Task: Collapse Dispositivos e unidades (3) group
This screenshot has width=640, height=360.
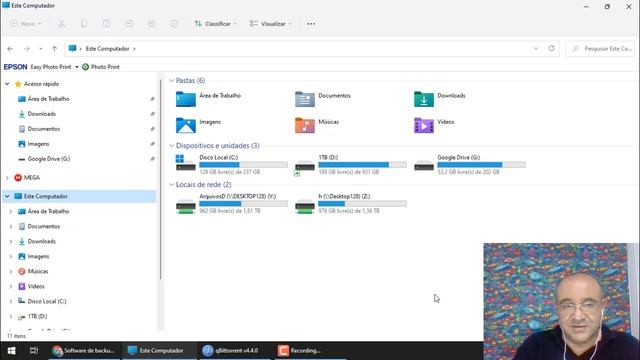Action: (171, 146)
